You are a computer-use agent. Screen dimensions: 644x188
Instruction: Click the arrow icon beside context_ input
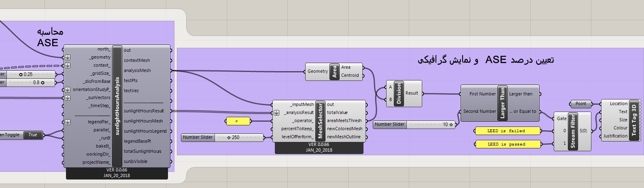(x=68, y=65)
